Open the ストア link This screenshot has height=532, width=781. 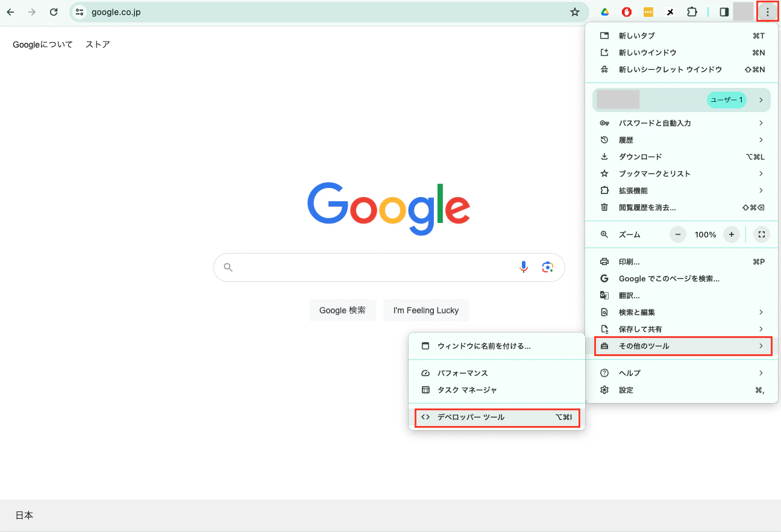[98, 45]
